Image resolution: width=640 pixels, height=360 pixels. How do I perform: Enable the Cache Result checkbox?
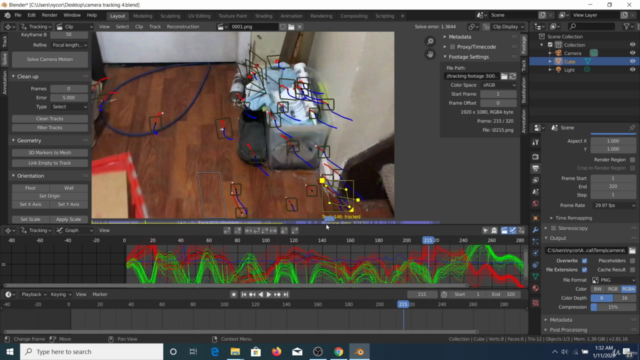[632, 270]
